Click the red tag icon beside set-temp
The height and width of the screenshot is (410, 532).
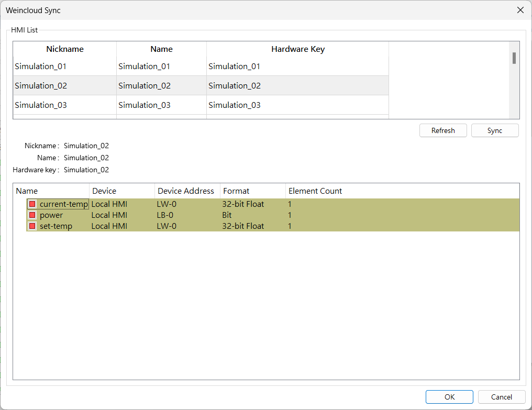pyautogui.click(x=32, y=226)
